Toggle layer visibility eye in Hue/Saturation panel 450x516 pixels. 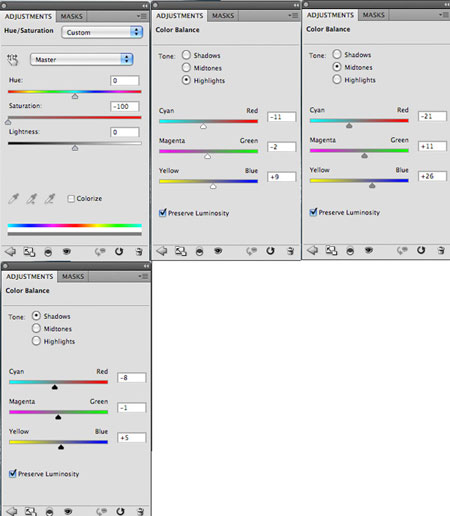coord(67,251)
